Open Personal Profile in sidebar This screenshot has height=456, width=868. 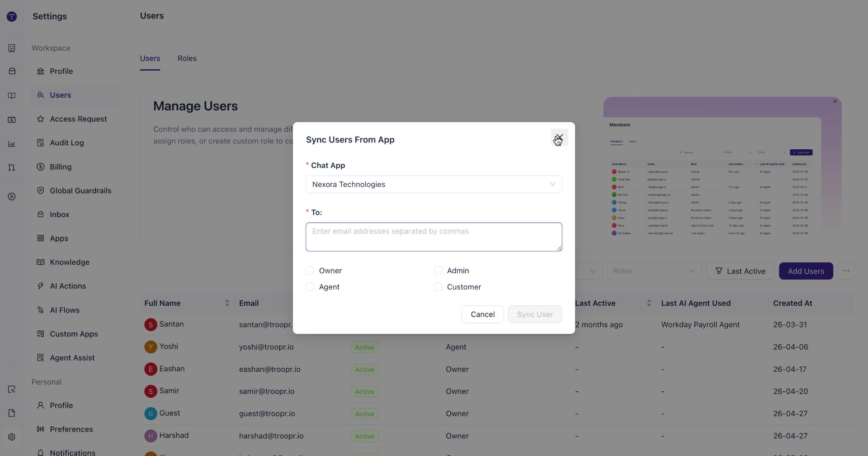pos(75,405)
